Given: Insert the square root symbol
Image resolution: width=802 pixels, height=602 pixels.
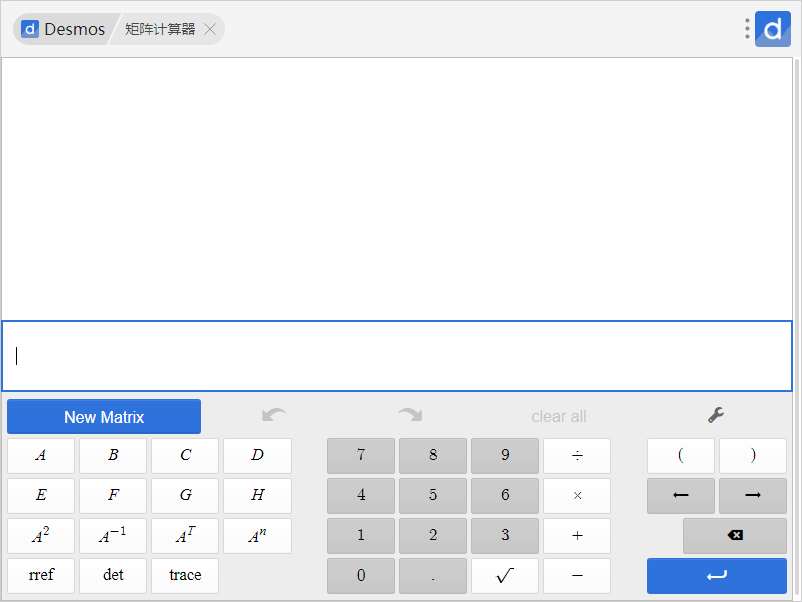Looking at the screenshot, I should tap(505, 576).
